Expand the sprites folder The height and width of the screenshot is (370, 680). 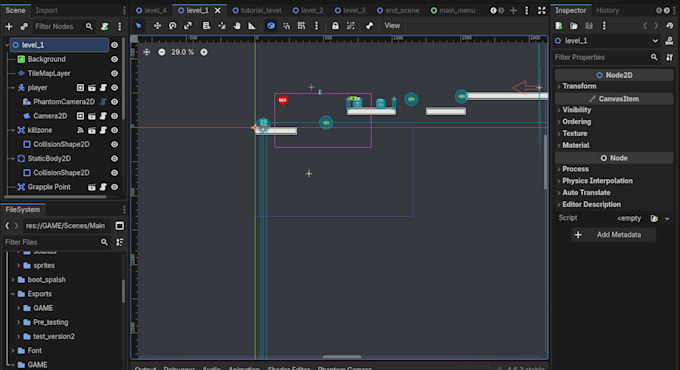pyautogui.click(x=18, y=265)
